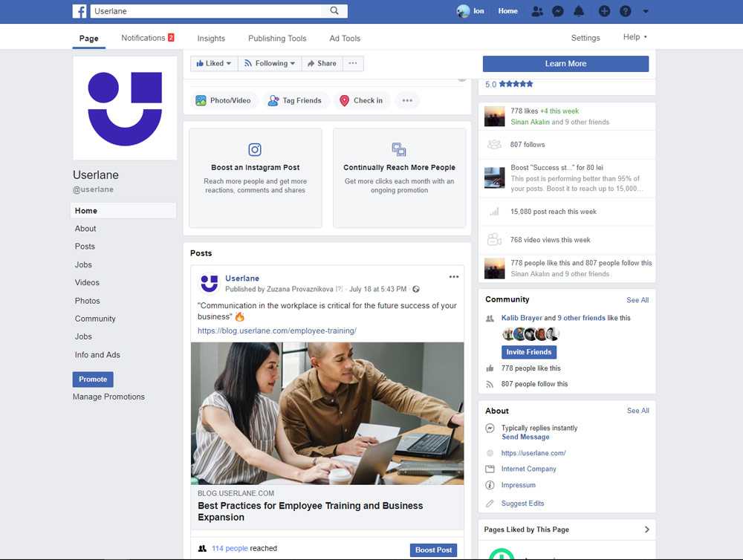Image resolution: width=743 pixels, height=560 pixels.
Task: Open the Messenger icon in top bar
Action: pos(558,11)
